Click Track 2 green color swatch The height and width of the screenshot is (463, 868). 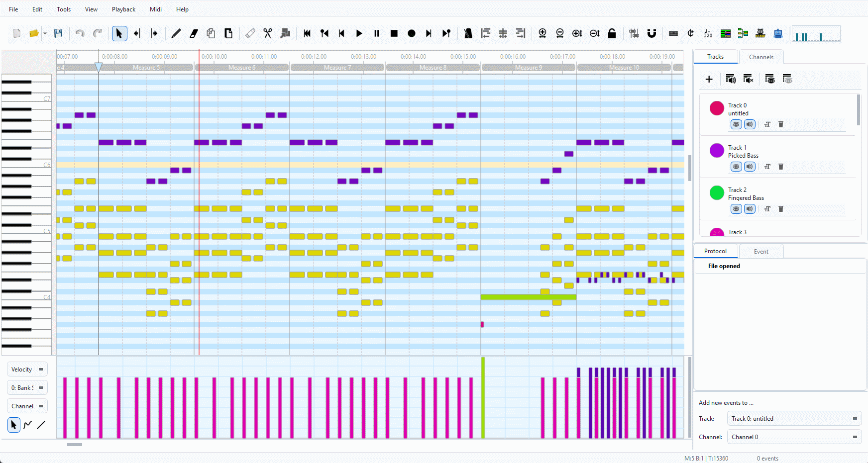717,192
